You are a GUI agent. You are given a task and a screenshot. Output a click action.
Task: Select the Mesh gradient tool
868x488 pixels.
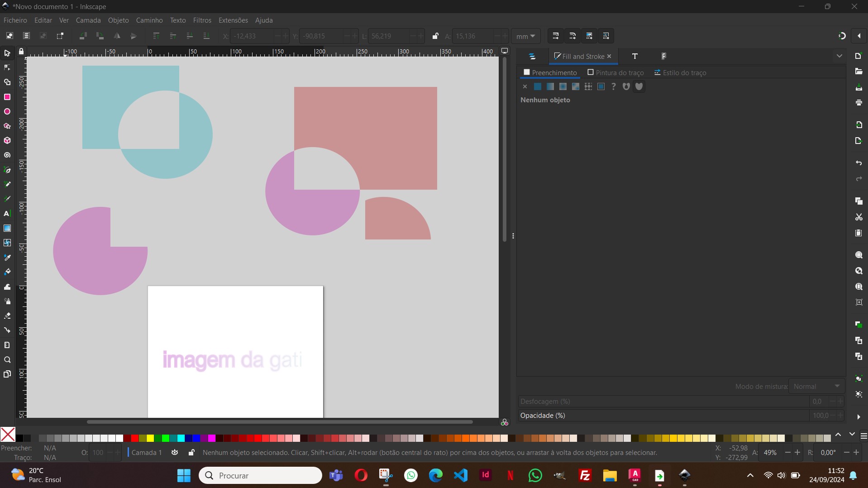7,243
